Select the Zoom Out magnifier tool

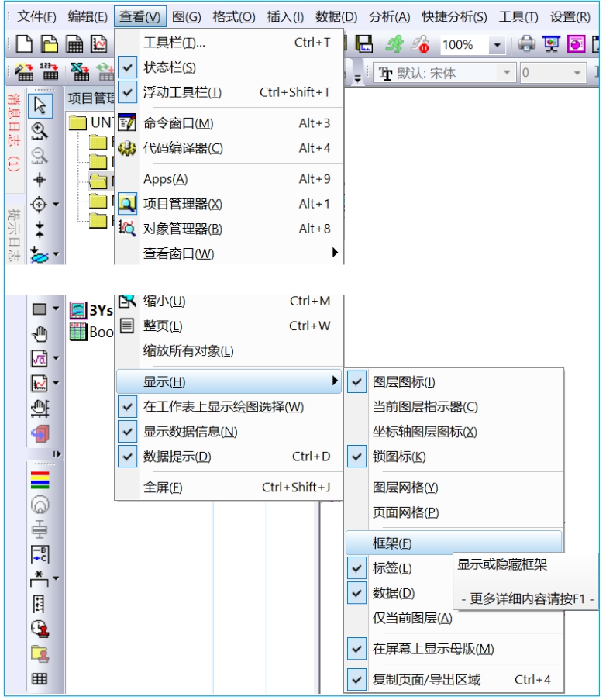click(40, 156)
